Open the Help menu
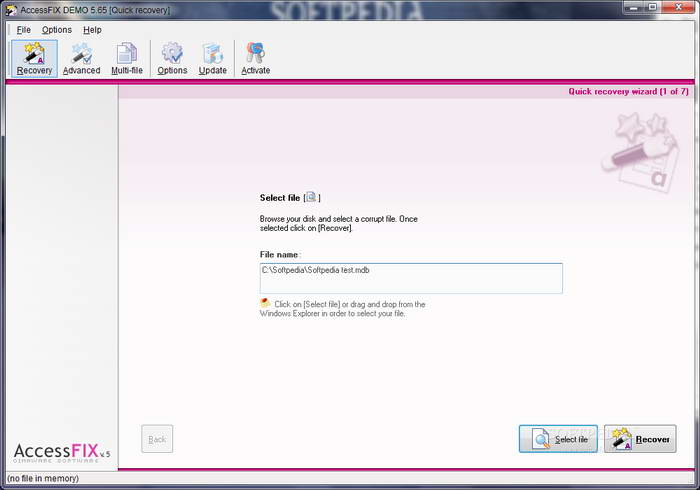 (92, 30)
